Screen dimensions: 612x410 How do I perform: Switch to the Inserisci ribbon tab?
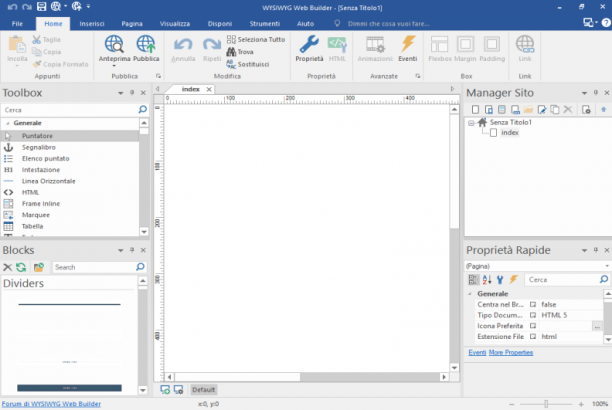[x=92, y=23]
